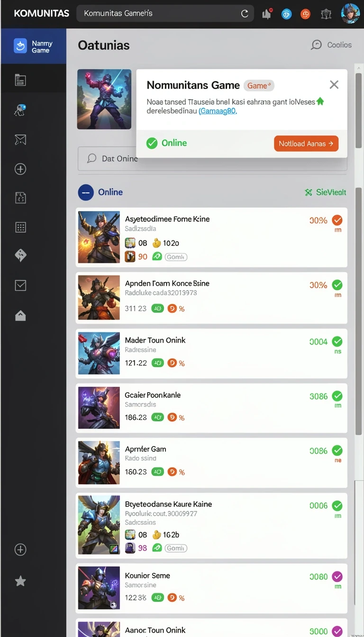Click the Notload Aanas button
This screenshot has height=637, width=364.
coord(306,144)
